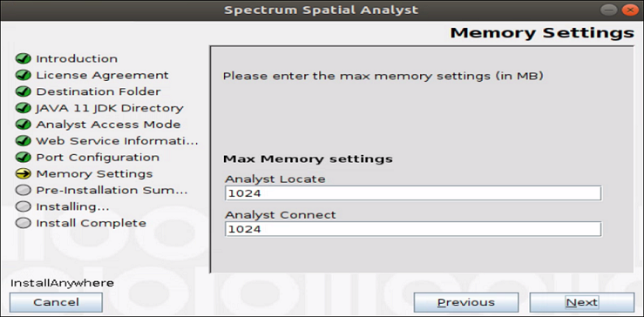Click the check icon next to Port Configuration

24,158
